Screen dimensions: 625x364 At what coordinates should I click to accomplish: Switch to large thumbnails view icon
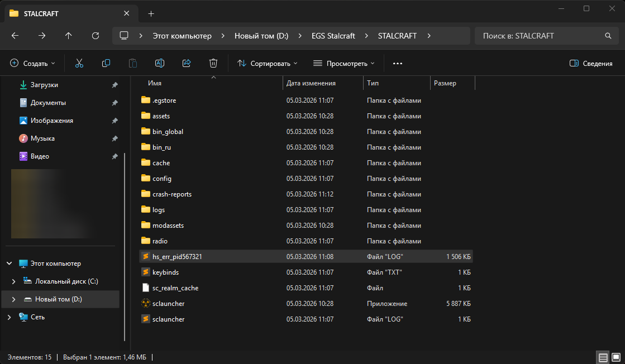tap(616, 357)
